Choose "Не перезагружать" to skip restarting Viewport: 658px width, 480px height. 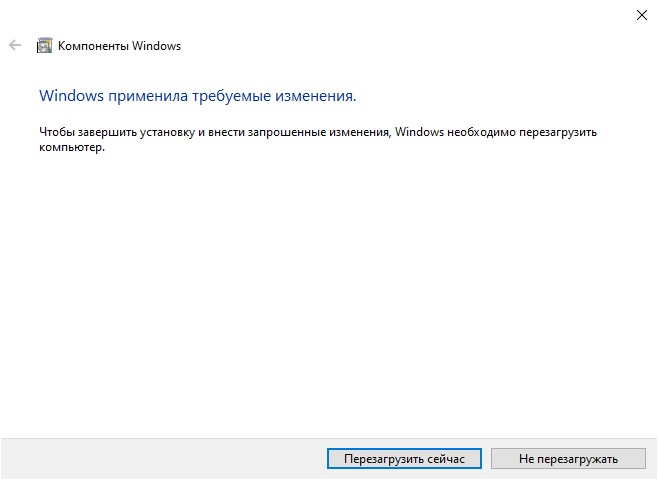pyautogui.click(x=568, y=458)
